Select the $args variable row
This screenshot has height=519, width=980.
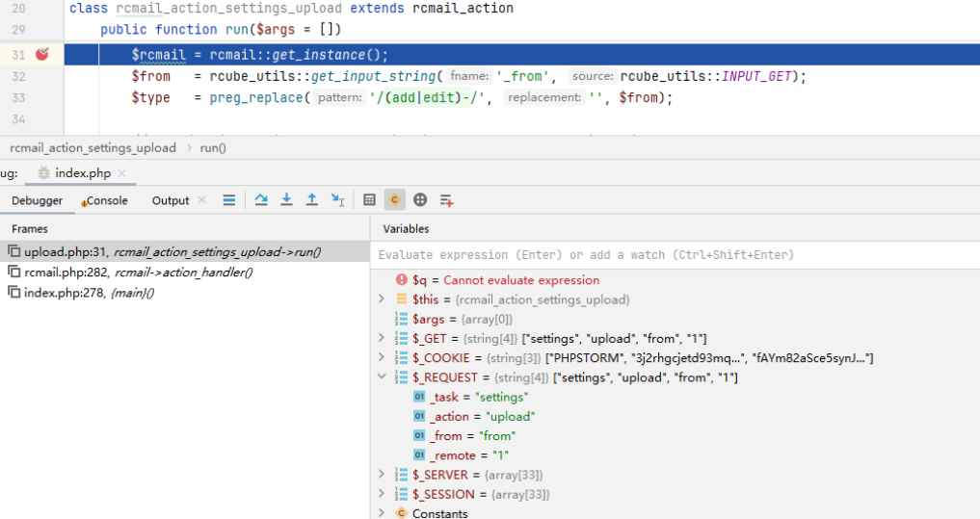click(x=675, y=319)
